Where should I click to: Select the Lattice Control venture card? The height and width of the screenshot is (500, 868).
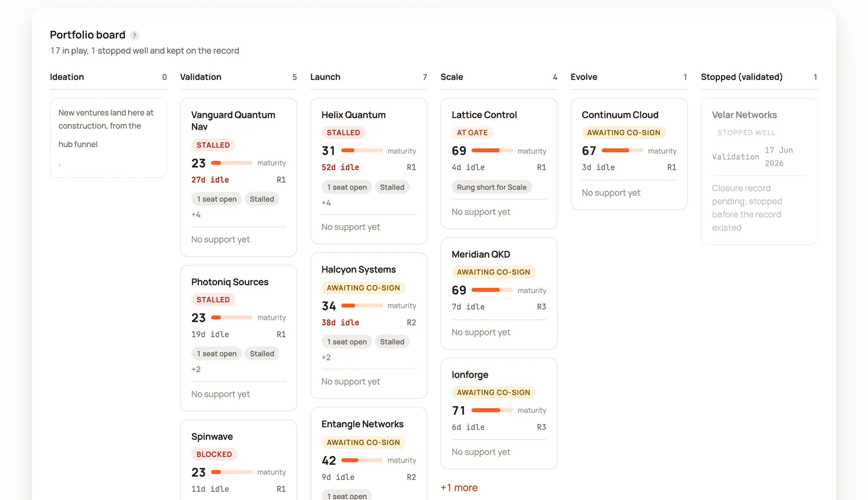[x=499, y=163]
